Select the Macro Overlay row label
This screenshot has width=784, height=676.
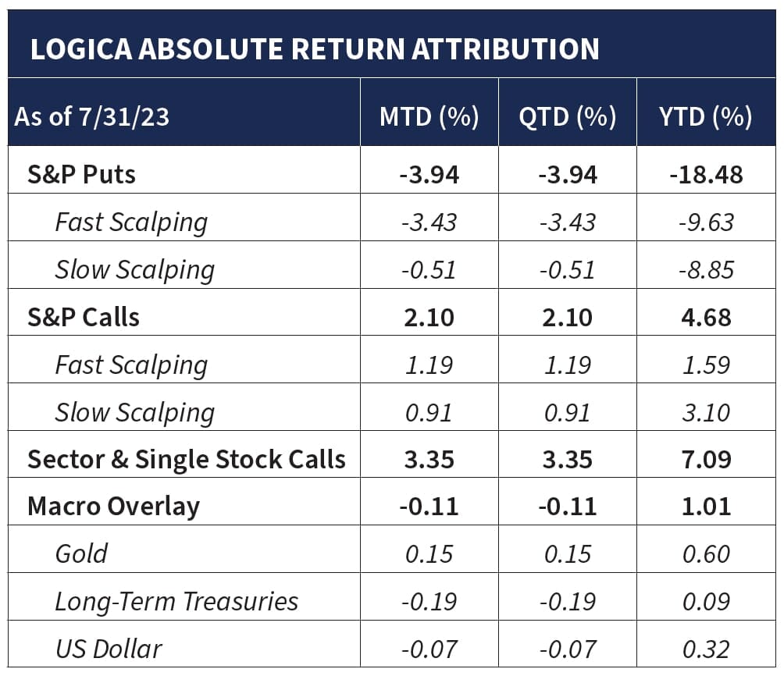(x=113, y=506)
